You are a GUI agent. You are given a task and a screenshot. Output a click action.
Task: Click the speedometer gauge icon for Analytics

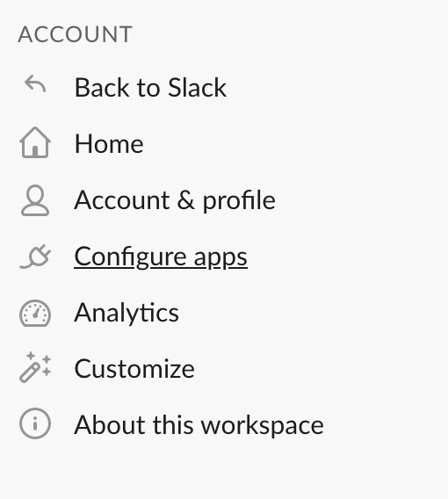35,313
